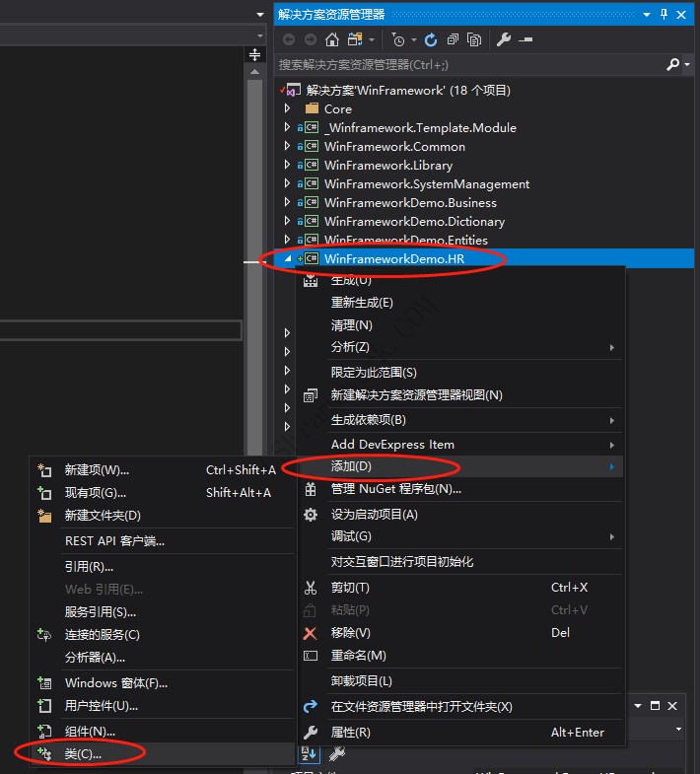700x774 pixels.
Task: Click 连接的服务(C)
Action: pyautogui.click(x=163, y=635)
